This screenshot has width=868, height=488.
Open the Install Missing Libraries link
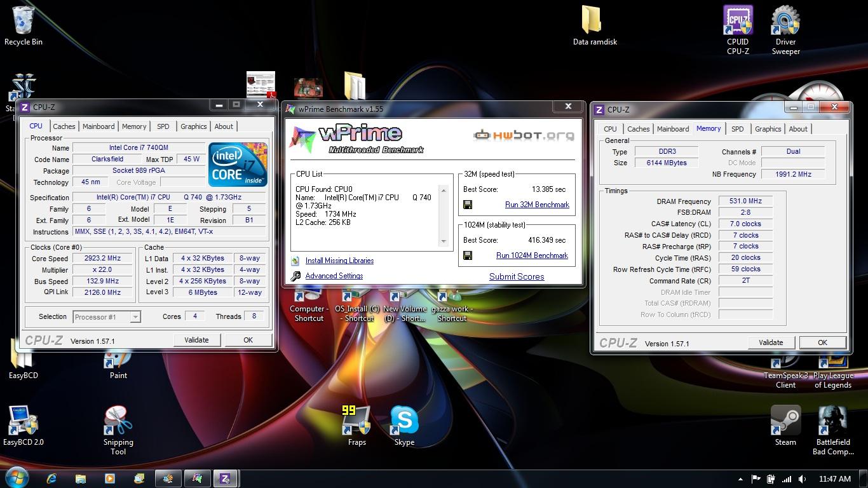pyautogui.click(x=339, y=261)
